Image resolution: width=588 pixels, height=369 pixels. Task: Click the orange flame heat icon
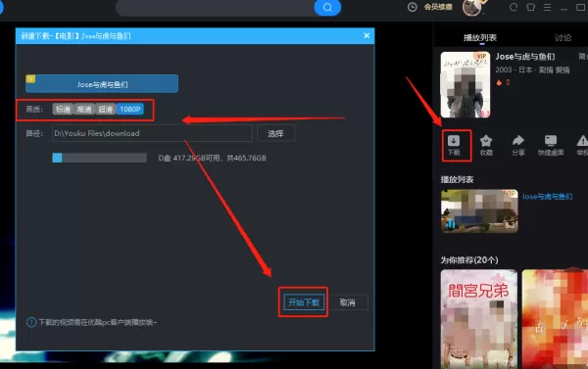pyautogui.click(x=499, y=82)
